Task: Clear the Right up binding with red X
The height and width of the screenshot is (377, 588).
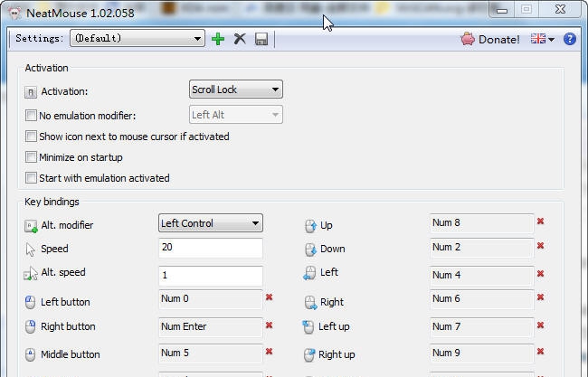Action: click(x=540, y=352)
